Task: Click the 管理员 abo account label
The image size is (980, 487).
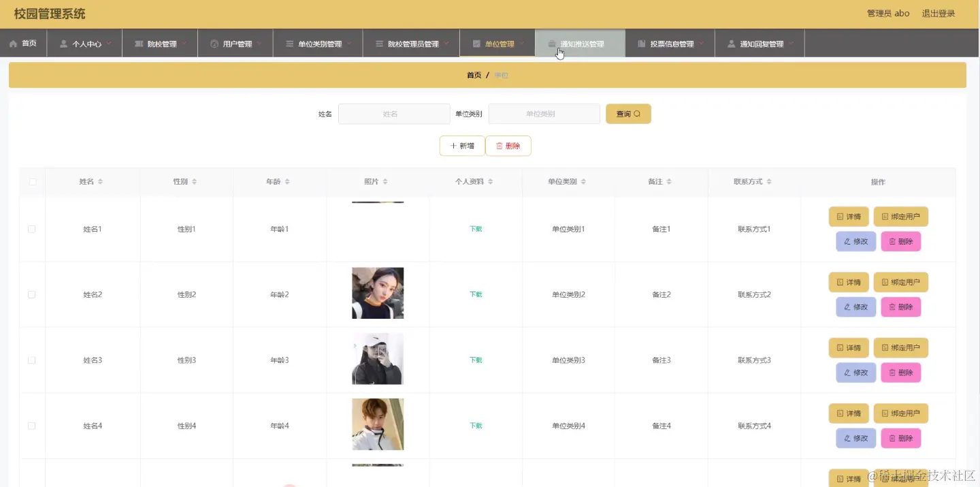Action: [888, 14]
